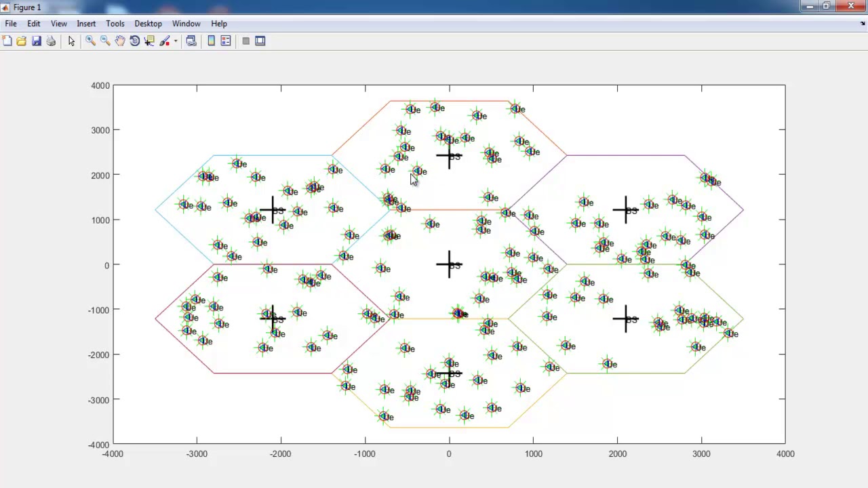Viewport: 868px width, 488px height.
Task: Click the dock figure arrow beside the menu bar
Action: 863,24
